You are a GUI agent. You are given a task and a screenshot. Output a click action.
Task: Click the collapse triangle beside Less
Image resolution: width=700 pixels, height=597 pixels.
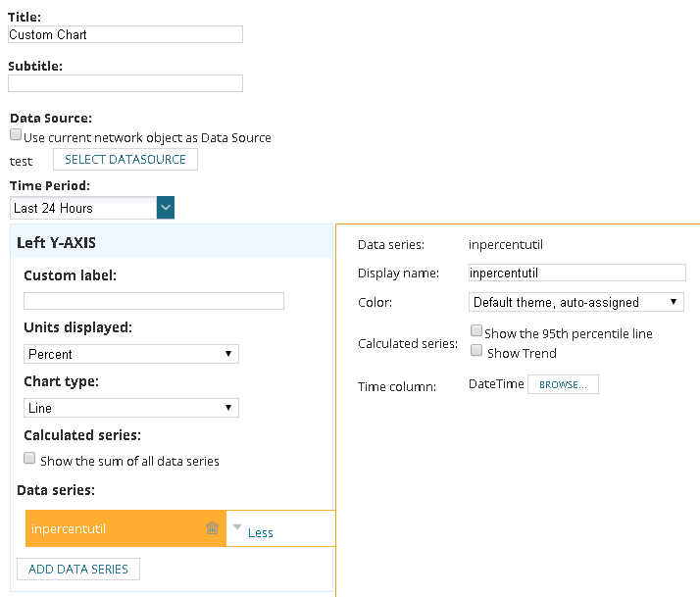pos(237,527)
